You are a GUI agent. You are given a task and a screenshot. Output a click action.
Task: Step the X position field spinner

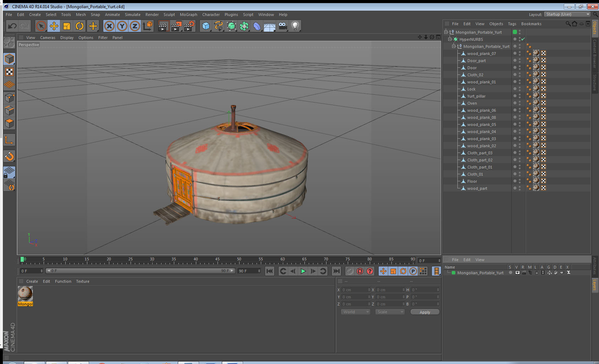pyautogui.click(x=369, y=290)
